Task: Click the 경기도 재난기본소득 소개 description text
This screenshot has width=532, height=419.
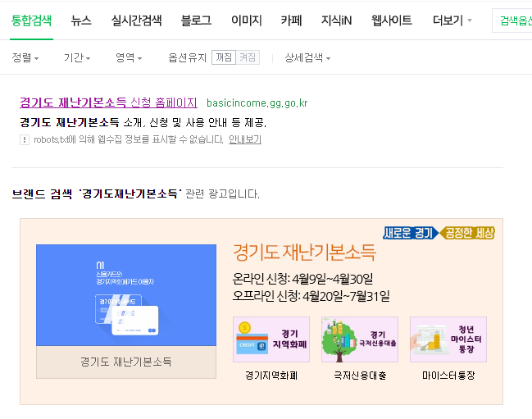Action: click(x=143, y=122)
